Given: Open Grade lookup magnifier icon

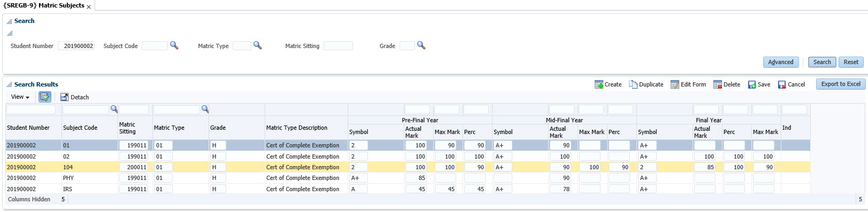Looking at the screenshot, I should point(421,45).
